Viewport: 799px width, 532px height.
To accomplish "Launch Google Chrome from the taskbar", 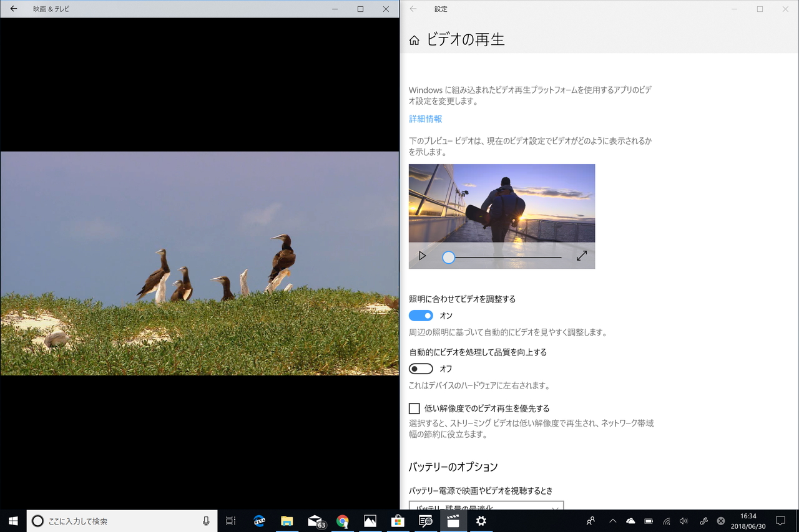I will tap(343, 521).
